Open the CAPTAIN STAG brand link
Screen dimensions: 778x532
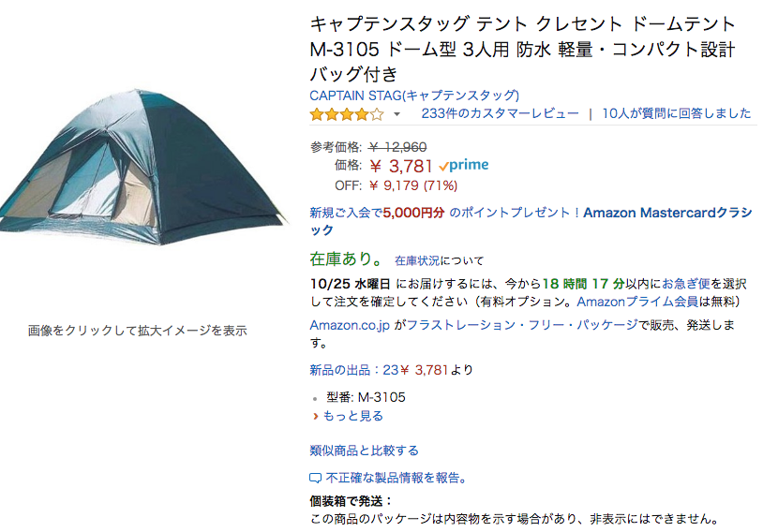pyautogui.click(x=414, y=96)
